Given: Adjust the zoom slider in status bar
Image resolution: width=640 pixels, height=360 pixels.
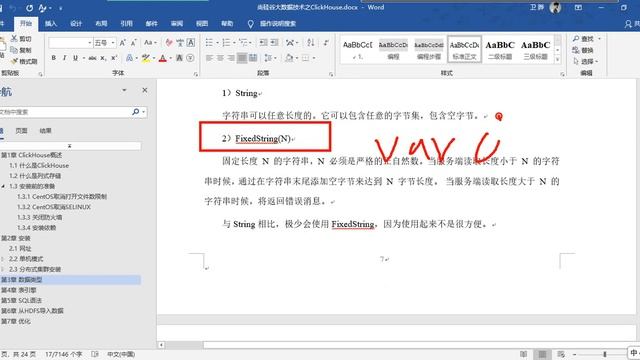Looking at the screenshot, I should click(605, 354).
